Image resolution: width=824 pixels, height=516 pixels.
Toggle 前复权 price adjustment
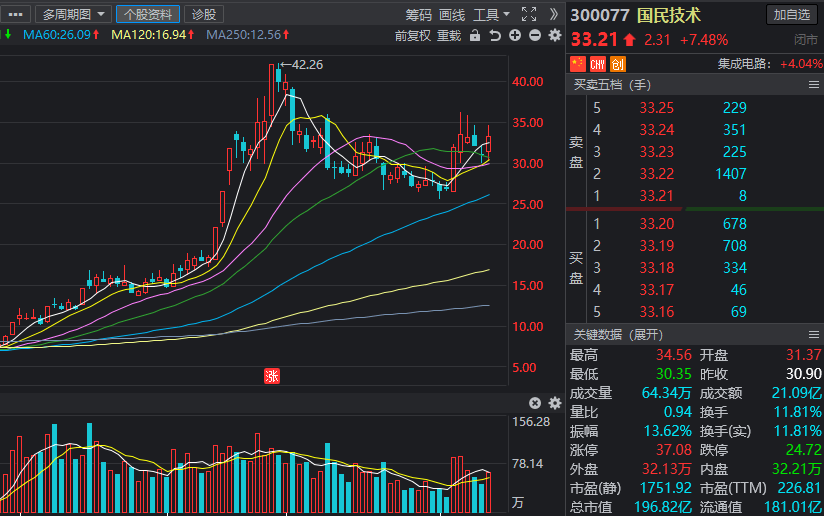(x=413, y=36)
